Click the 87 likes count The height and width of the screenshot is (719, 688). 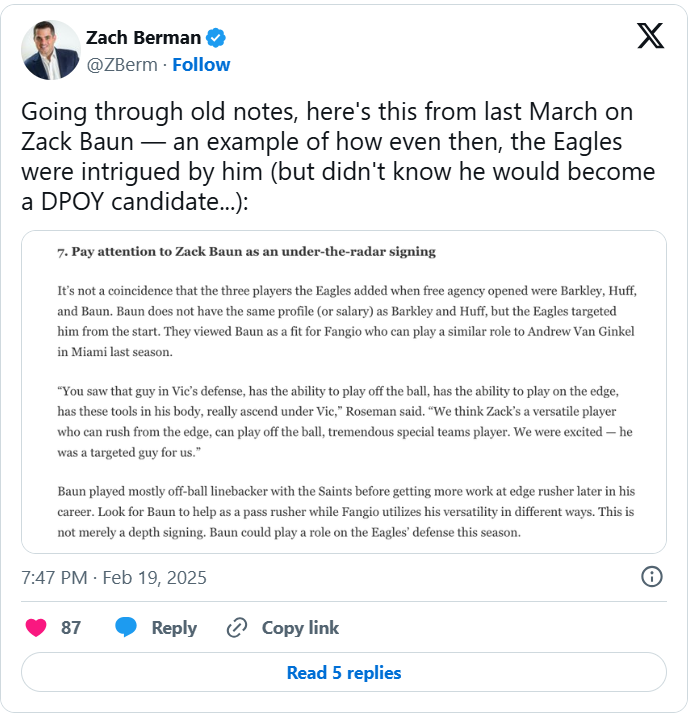click(x=71, y=628)
